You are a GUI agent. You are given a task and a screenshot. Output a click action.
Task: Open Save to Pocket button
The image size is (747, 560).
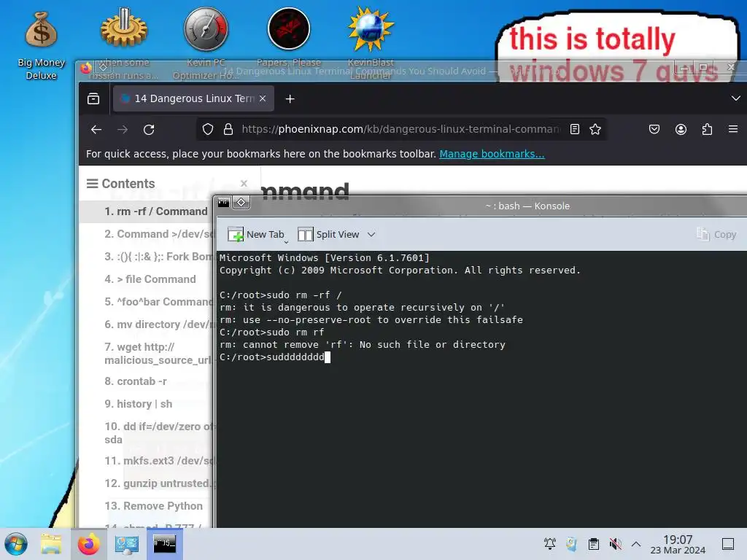pos(654,129)
